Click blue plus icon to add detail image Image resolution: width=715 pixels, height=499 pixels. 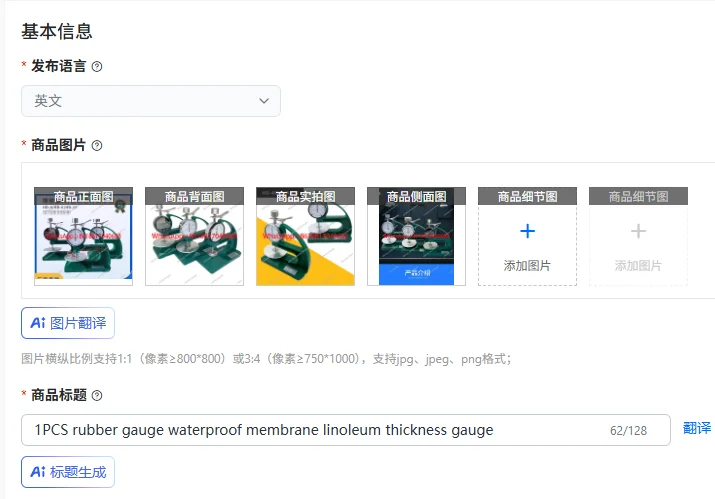(x=527, y=231)
